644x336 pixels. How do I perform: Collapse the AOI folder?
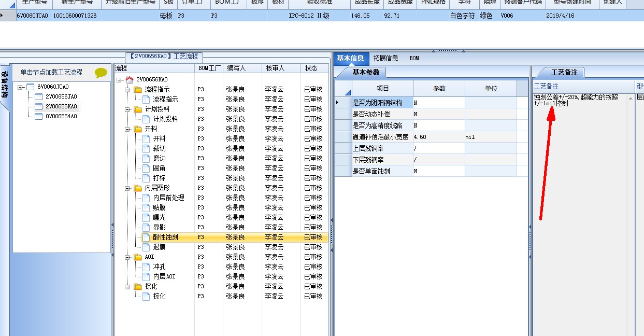pos(127,257)
